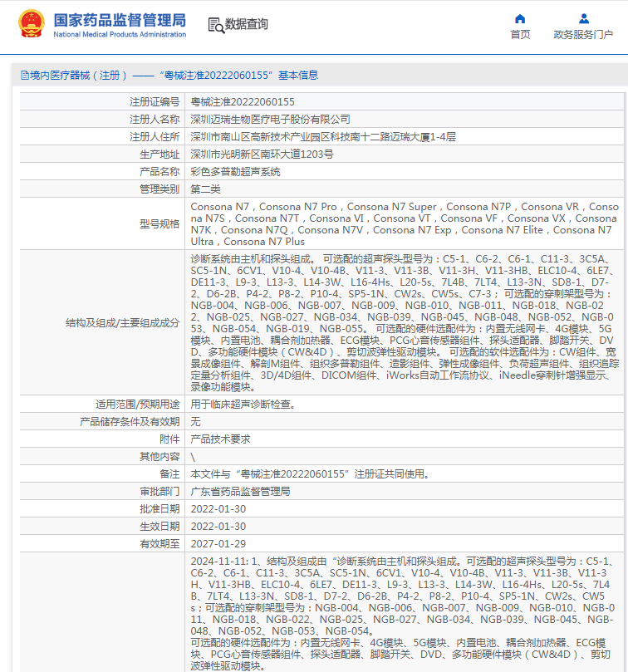The width and height of the screenshot is (628, 672).
Task: Select the 生产地址 label cell
Action: tap(102, 155)
